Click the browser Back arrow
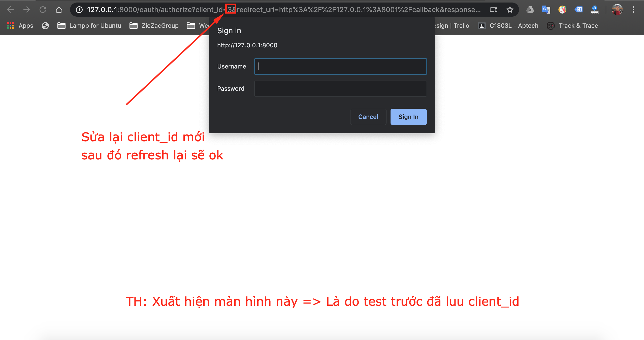644x340 pixels. pos(11,10)
